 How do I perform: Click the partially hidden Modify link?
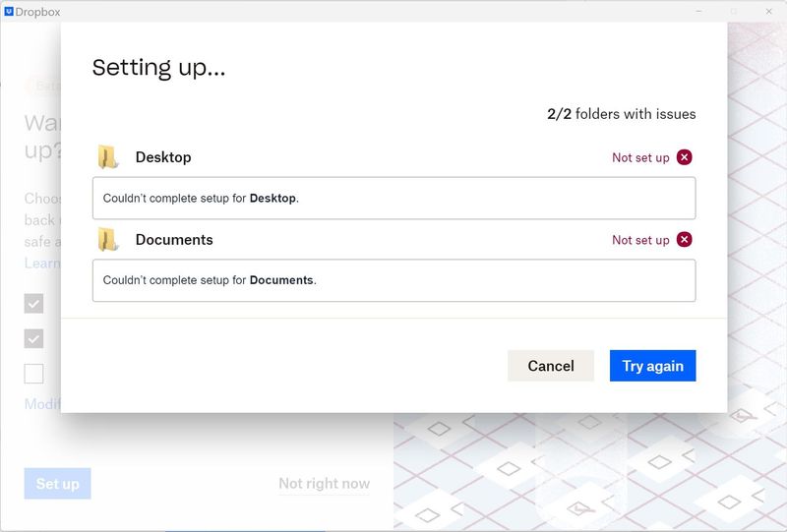pos(42,404)
